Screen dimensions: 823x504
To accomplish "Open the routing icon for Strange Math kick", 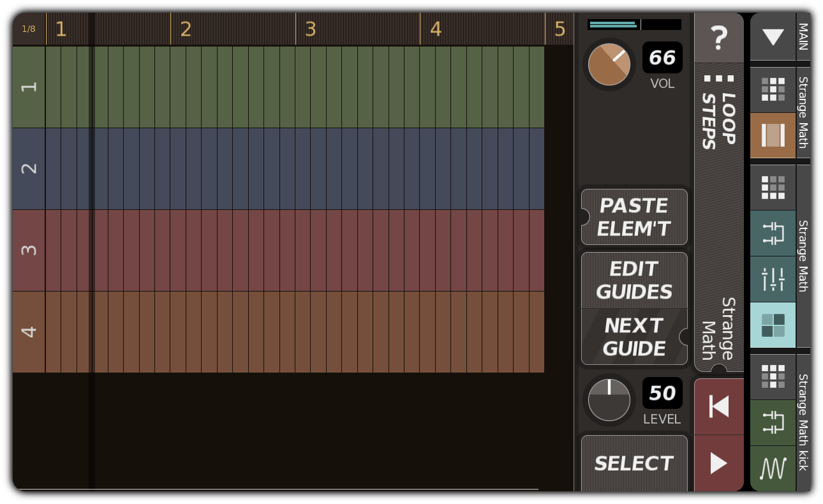I will click(773, 423).
